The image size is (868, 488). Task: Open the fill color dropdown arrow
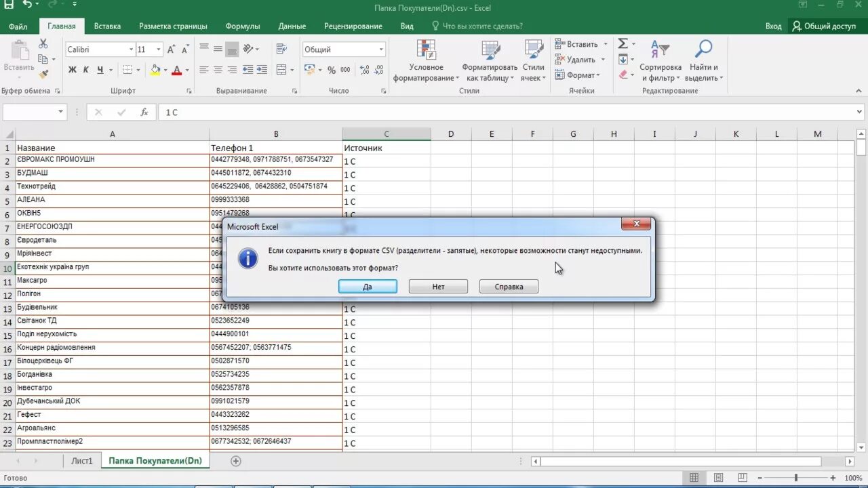tap(165, 70)
